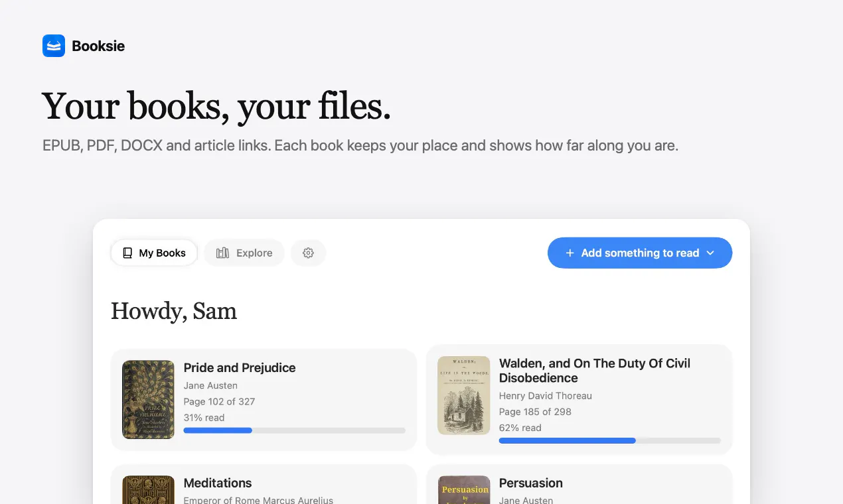
Task: Click "Emperor of Rome Marcus Aurelius" text
Action: pyautogui.click(x=258, y=500)
